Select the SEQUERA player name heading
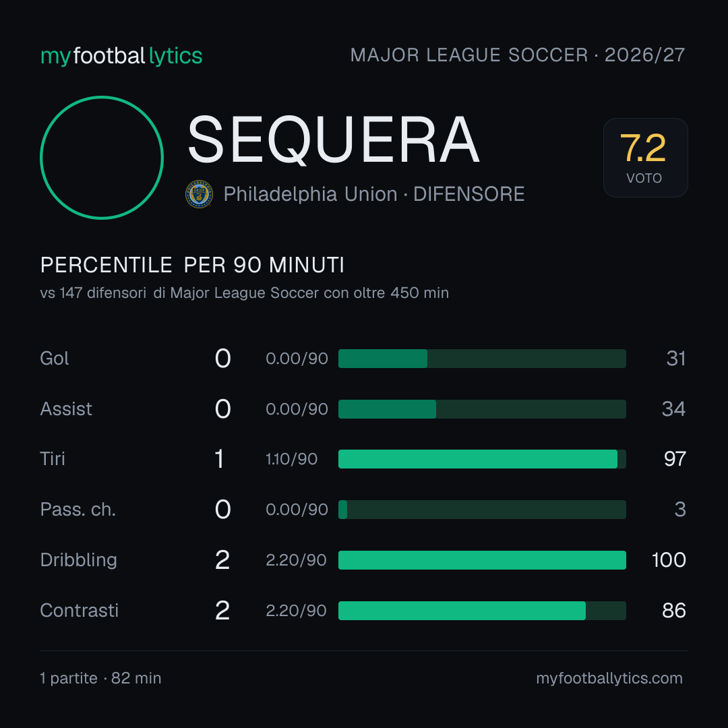The width and height of the screenshot is (728, 728). point(333,140)
